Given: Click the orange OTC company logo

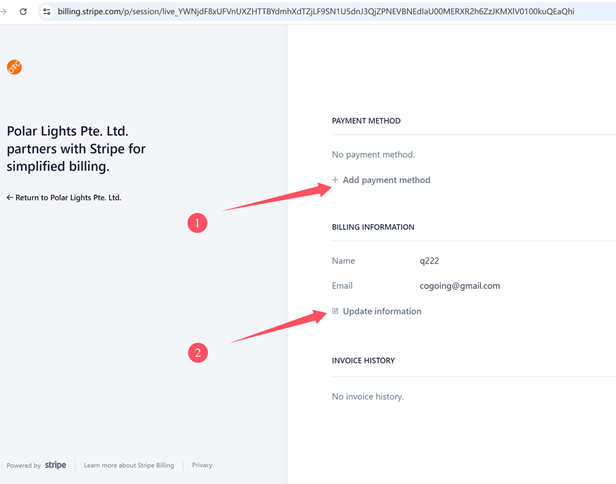Looking at the screenshot, I should (14, 67).
